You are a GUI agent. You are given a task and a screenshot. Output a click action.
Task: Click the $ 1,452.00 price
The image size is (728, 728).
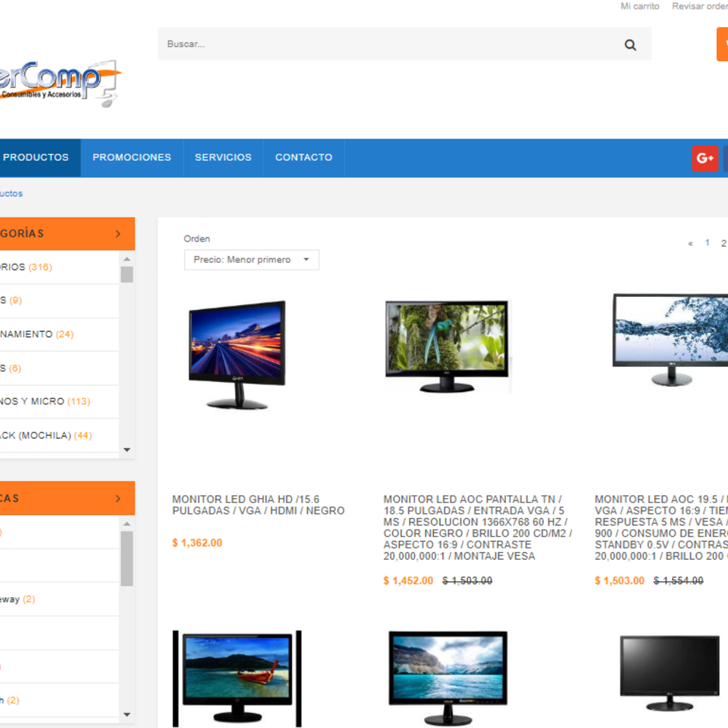[x=408, y=581]
